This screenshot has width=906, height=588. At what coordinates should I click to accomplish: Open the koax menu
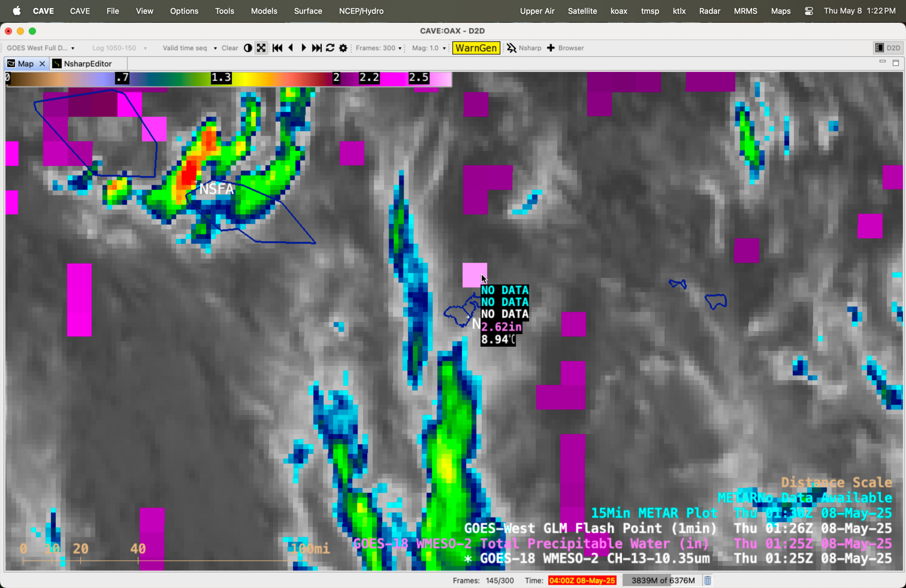(x=619, y=11)
